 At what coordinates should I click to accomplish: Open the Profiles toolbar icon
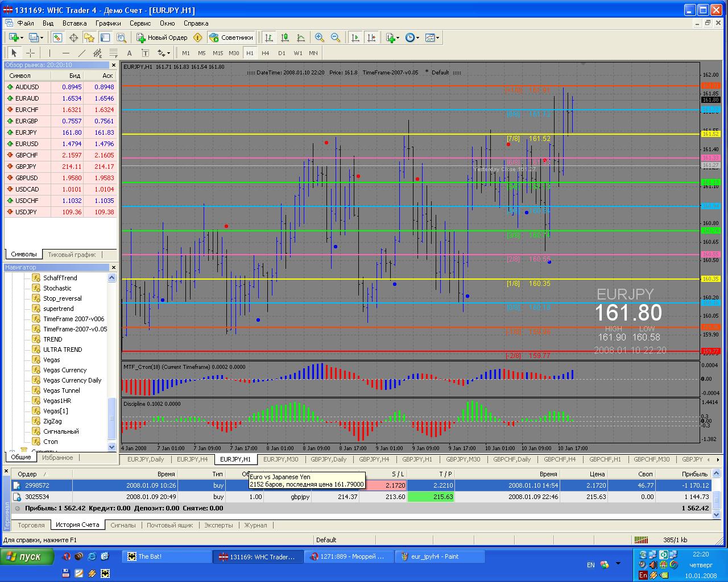[35, 38]
